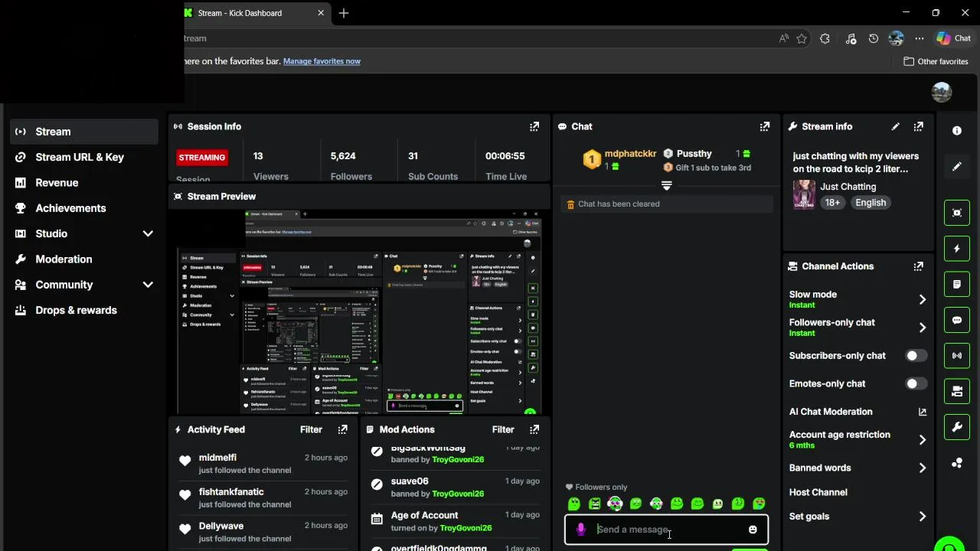
Task: Open browser extensions icon
Action: point(825,38)
